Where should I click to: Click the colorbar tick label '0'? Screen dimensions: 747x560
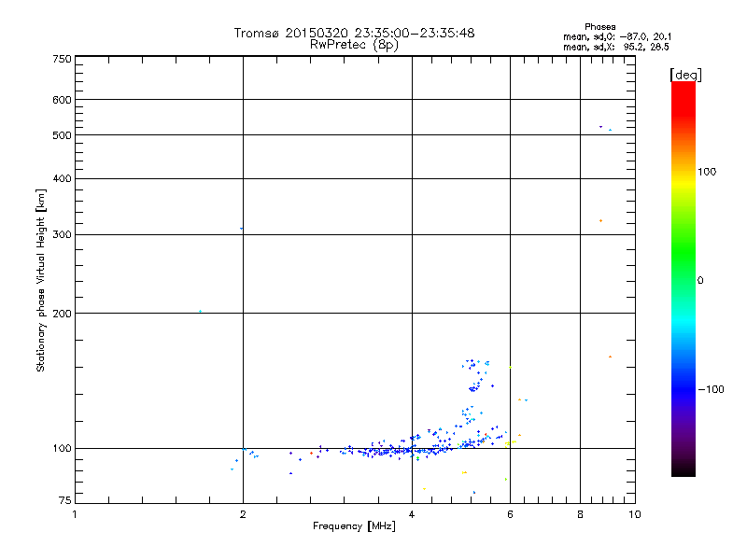coord(700,281)
